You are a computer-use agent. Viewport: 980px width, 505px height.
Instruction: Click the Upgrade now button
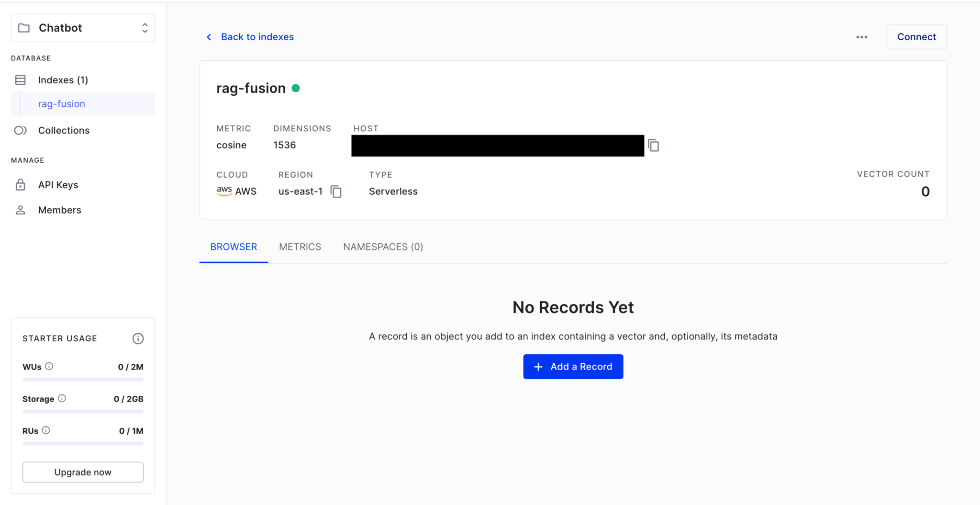tap(83, 472)
